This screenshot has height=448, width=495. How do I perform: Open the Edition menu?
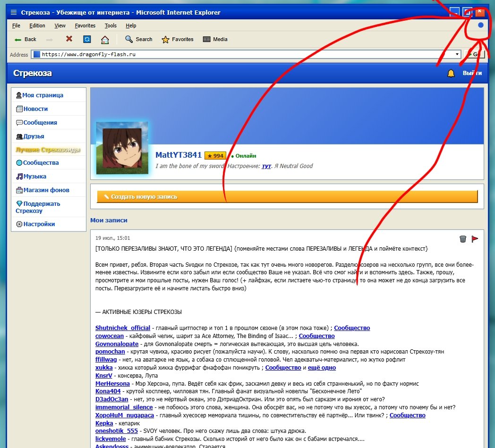click(37, 25)
